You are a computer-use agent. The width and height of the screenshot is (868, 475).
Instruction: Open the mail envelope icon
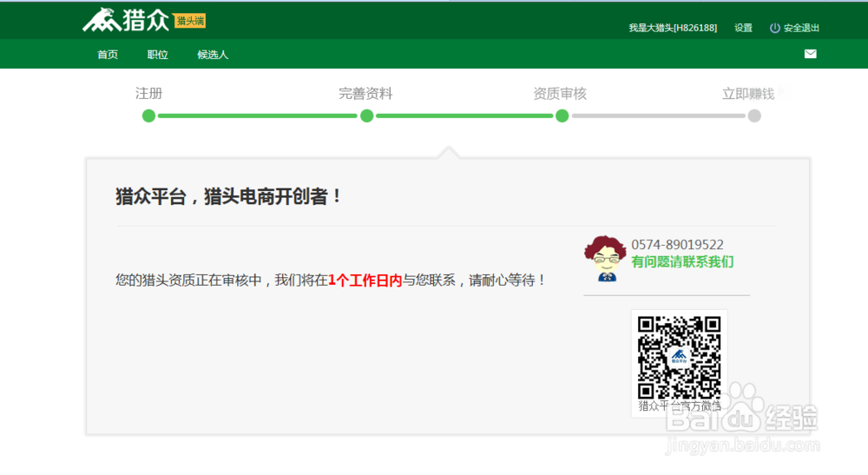click(810, 54)
